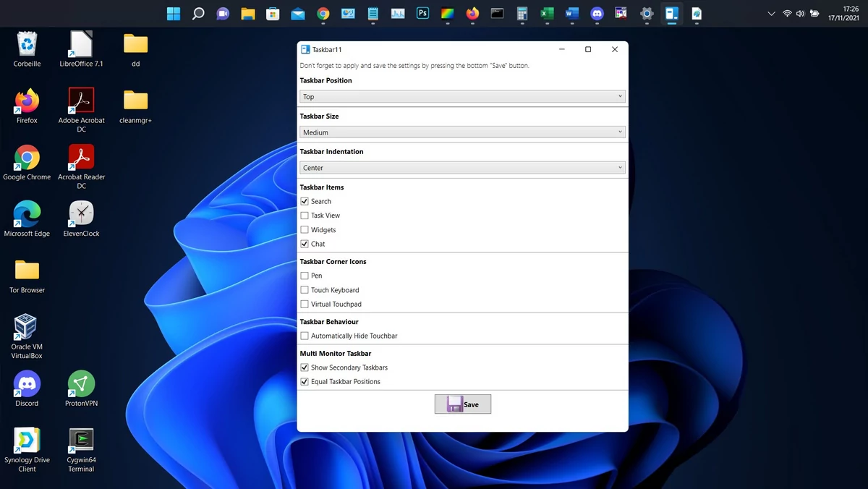Select the Firefox desktop shortcut
The width and height of the screenshot is (868, 489).
point(27,106)
